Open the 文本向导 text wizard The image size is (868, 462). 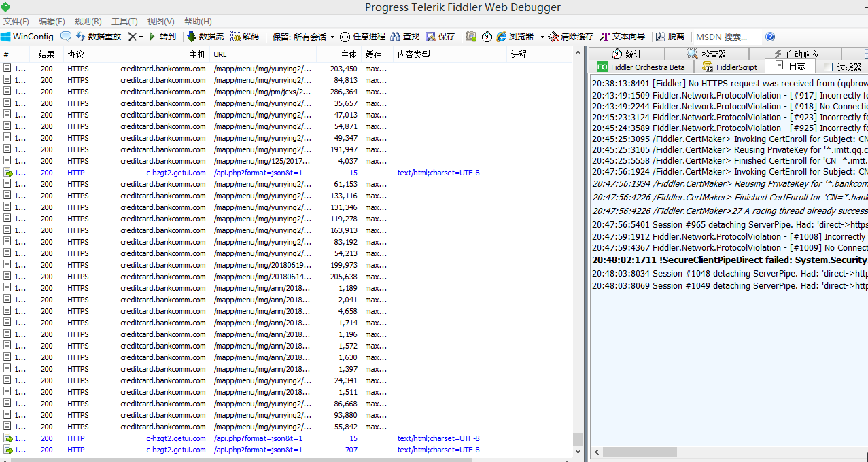pos(623,37)
